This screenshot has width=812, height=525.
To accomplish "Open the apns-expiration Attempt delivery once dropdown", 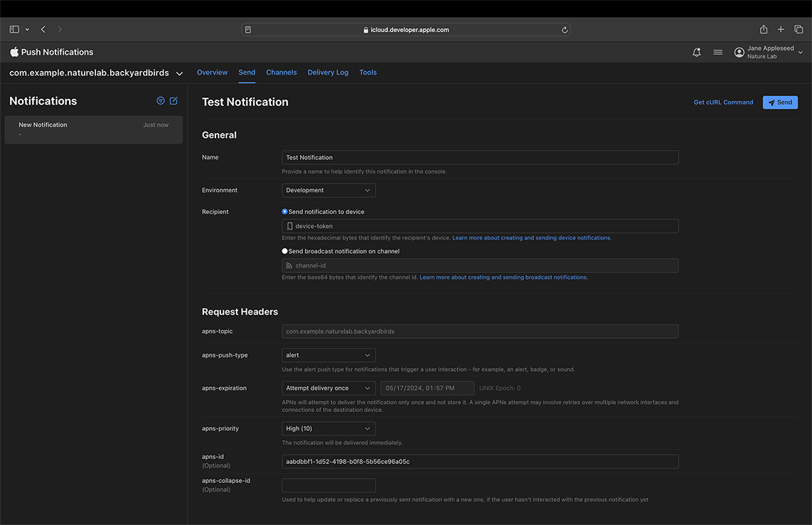I will coord(328,388).
